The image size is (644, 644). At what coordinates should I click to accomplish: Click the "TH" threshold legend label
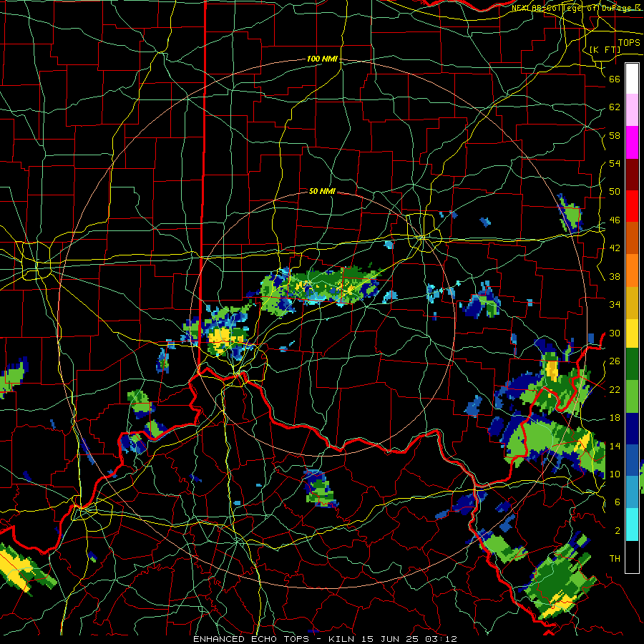615,558
